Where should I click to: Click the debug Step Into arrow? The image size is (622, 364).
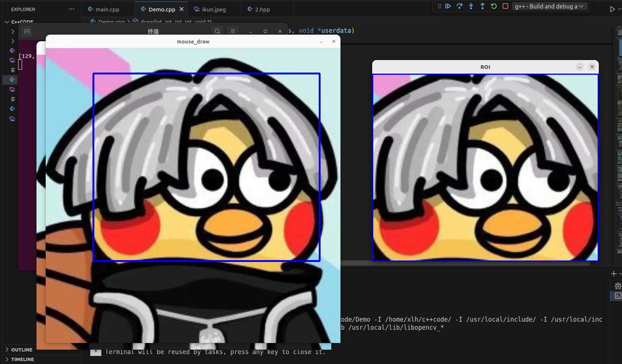pos(471,6)
